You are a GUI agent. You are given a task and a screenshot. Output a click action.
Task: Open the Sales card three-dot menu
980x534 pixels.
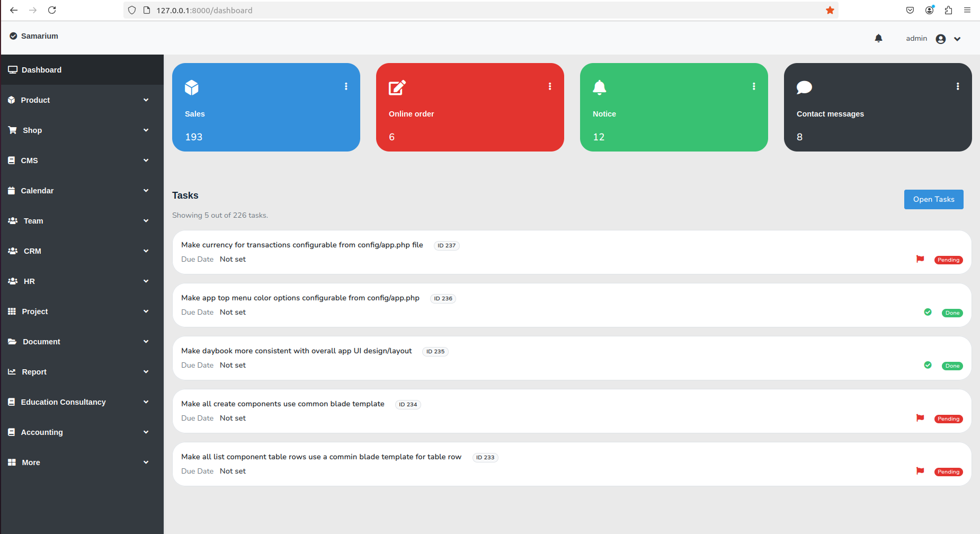[x=346, y=86]
